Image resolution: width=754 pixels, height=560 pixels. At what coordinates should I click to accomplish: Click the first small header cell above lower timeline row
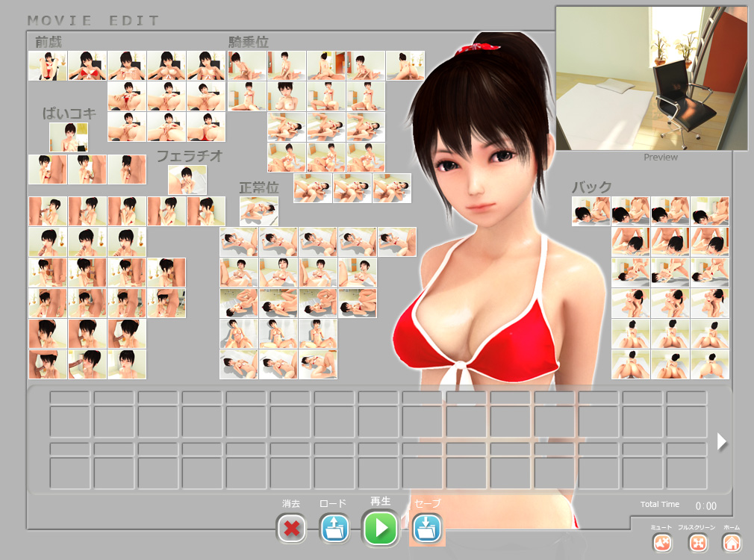69,449
